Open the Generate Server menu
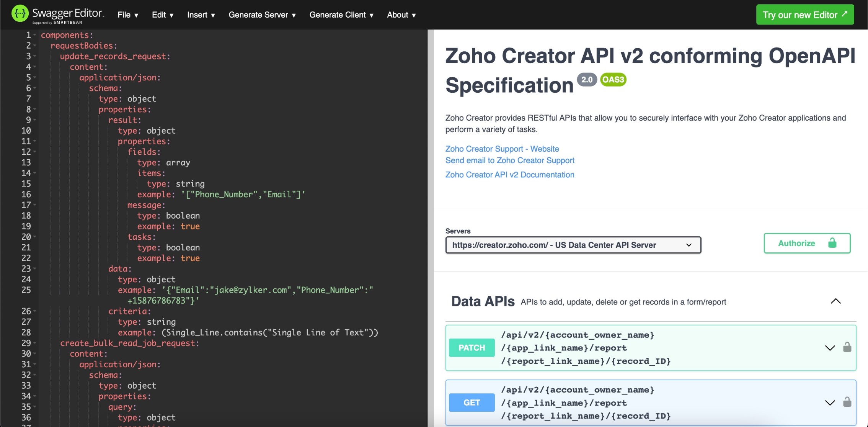Image resolution: width=868 pixels, height=427 pixels. [x=262, y=15]
